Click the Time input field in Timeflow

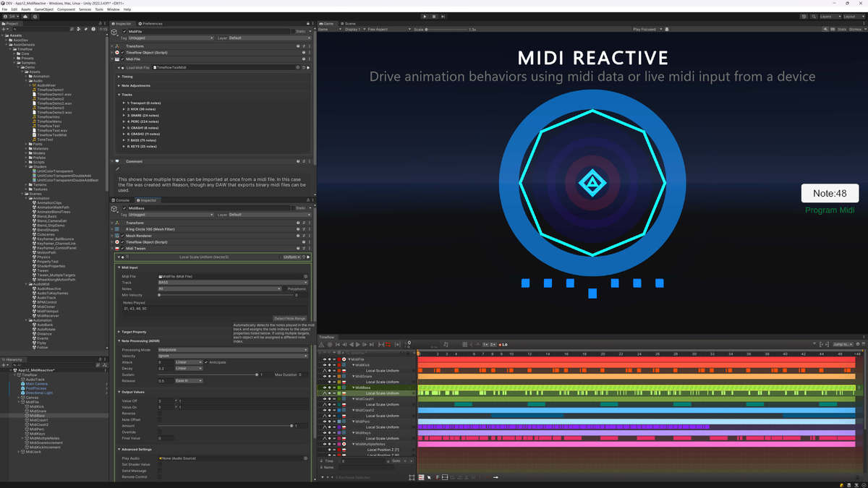(365, 461)
